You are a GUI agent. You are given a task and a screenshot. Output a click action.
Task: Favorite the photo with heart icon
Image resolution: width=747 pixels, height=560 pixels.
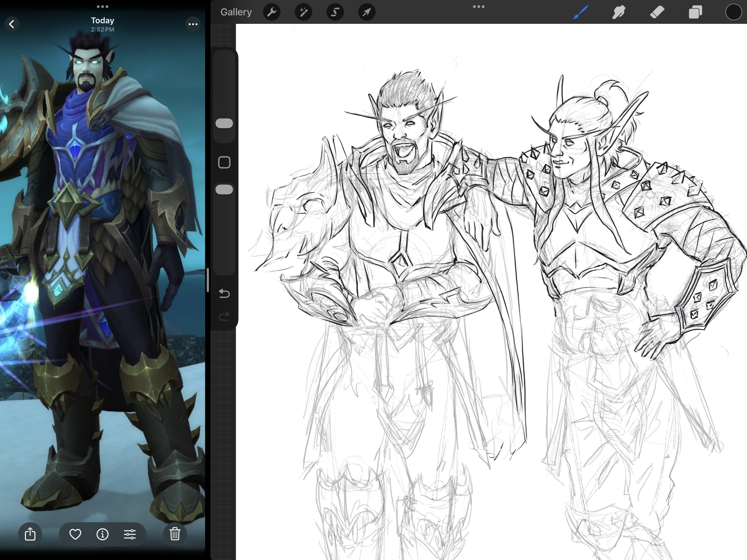pos(75,534)
